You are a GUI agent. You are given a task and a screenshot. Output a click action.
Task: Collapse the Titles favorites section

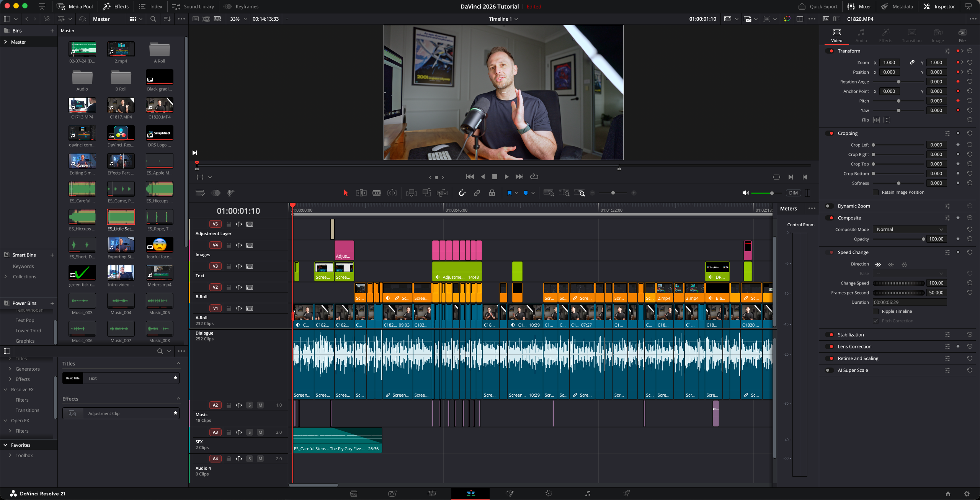tap(178, 363)
